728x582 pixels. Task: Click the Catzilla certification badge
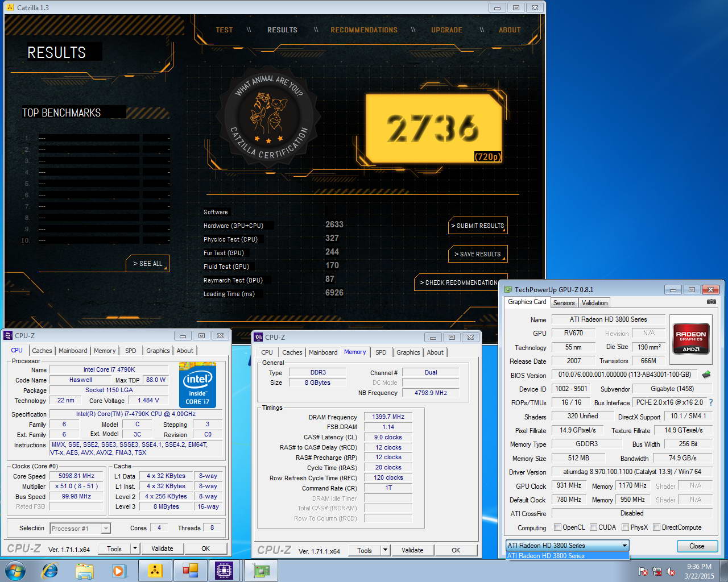[x=269, y=118]
